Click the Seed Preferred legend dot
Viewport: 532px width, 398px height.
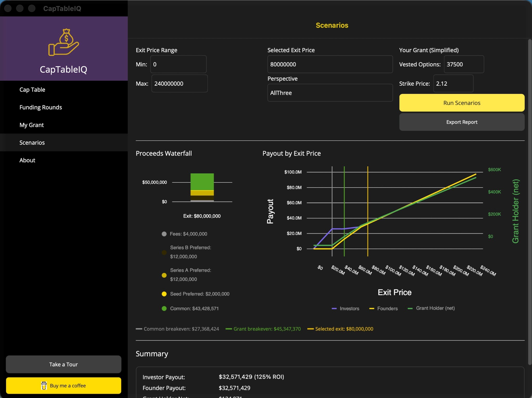tap(164, 294)
